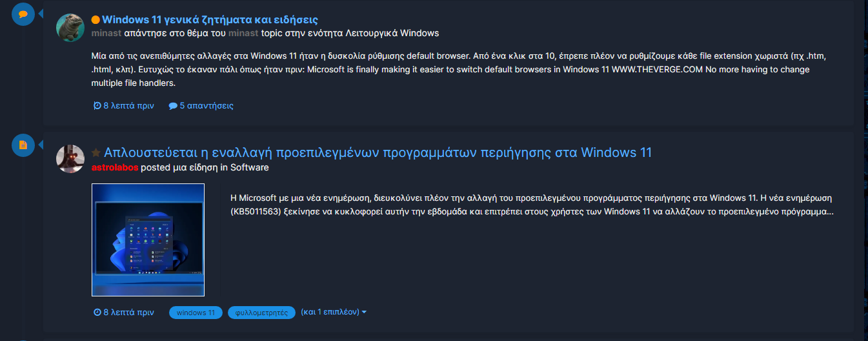Screen dimensions: 868x341
Task: Click the 'posted μια είδηση in' text
Action: [185, 167]
